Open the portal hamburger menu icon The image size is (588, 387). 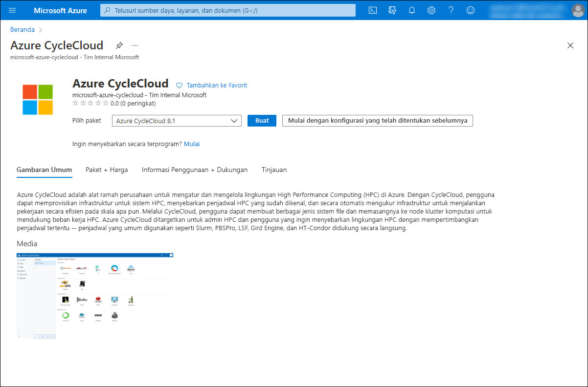pos(12,10)
